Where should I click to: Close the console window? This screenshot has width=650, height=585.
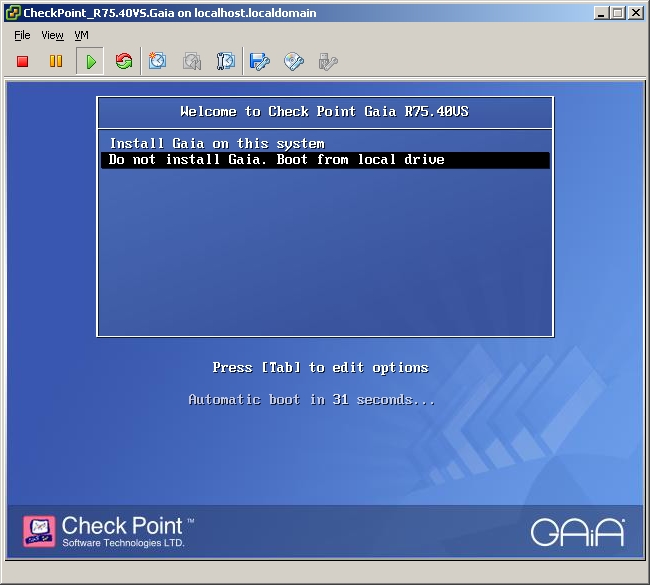[636, 13]
